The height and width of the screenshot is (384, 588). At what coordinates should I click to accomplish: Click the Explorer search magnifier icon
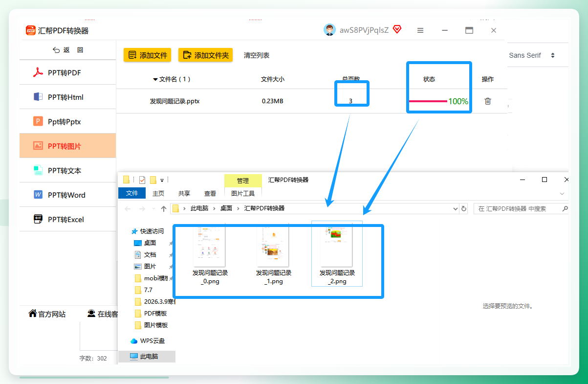coord(565,208)
